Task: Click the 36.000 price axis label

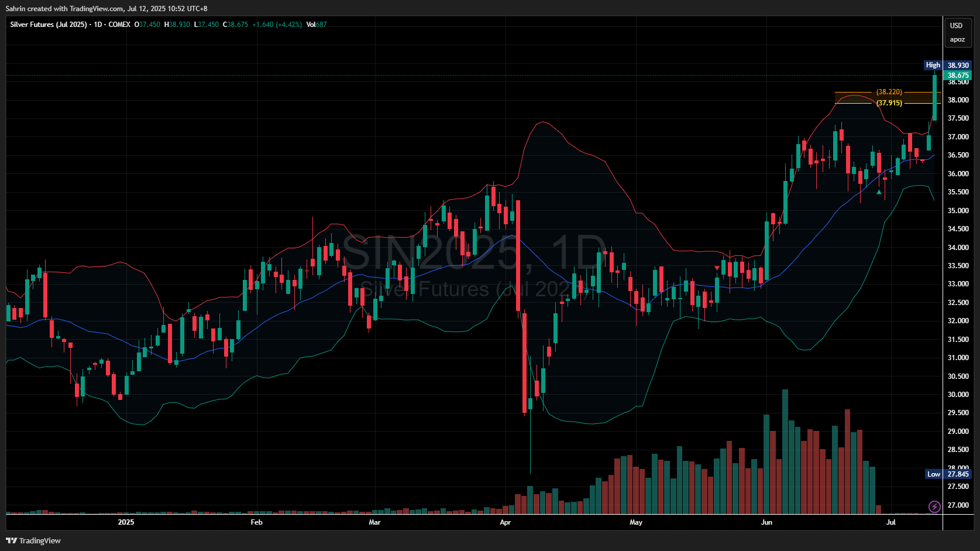Action: pos(958,174)
